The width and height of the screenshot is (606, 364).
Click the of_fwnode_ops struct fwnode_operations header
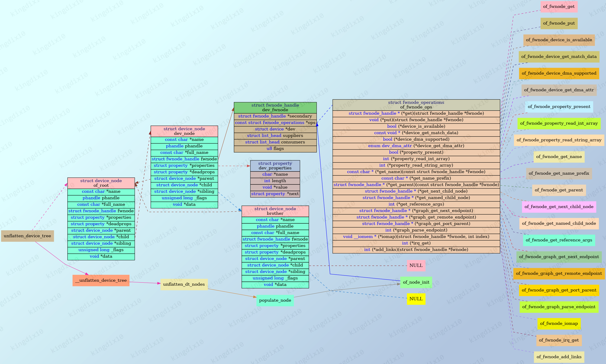click(x=416, y=105)
